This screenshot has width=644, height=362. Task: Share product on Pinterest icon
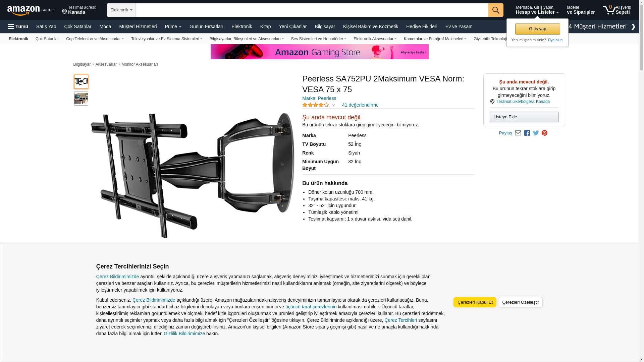click(x=545, y=133)
